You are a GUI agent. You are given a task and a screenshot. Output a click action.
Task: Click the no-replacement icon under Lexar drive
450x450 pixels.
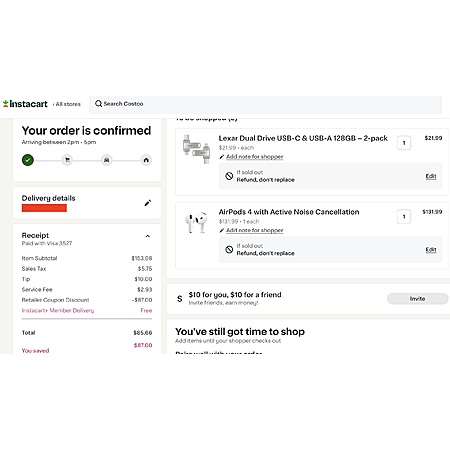tap(229, 176)
